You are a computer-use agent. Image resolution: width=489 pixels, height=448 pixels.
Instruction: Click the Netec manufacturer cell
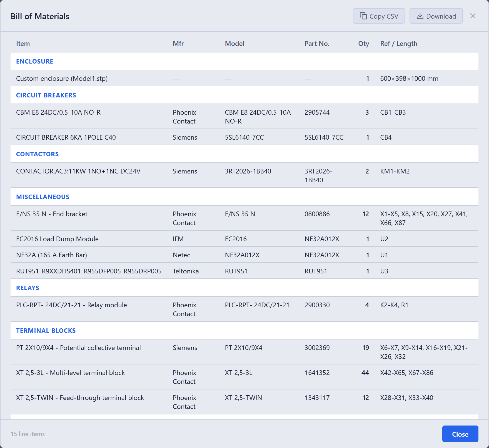point(181,255)
